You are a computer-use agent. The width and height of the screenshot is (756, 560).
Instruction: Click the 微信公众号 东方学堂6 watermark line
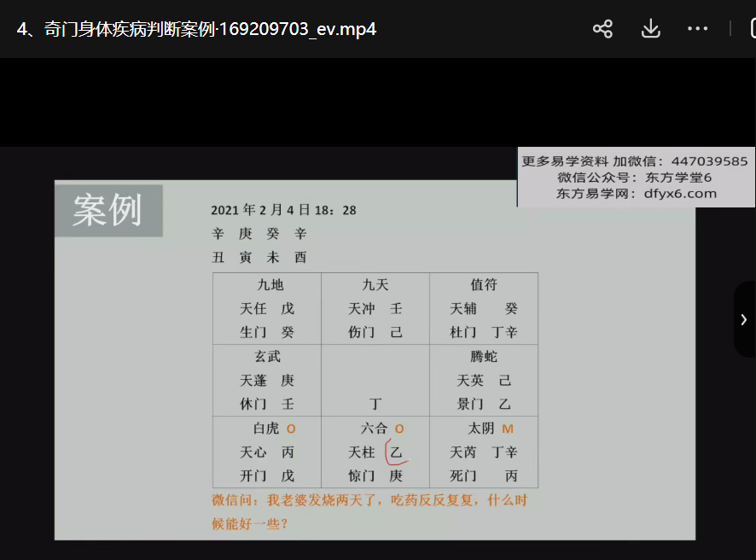(x=636, y=178)
